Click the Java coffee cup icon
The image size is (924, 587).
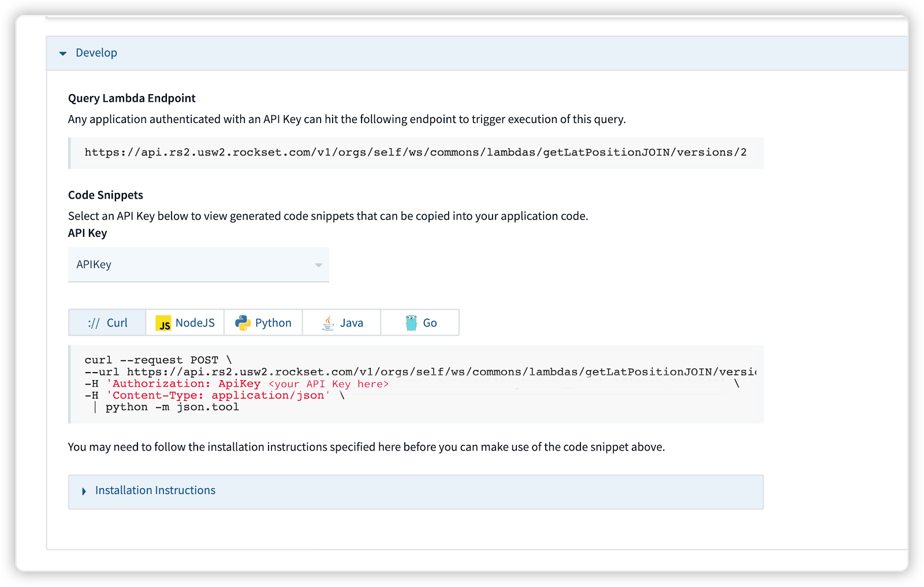(328, 323)
